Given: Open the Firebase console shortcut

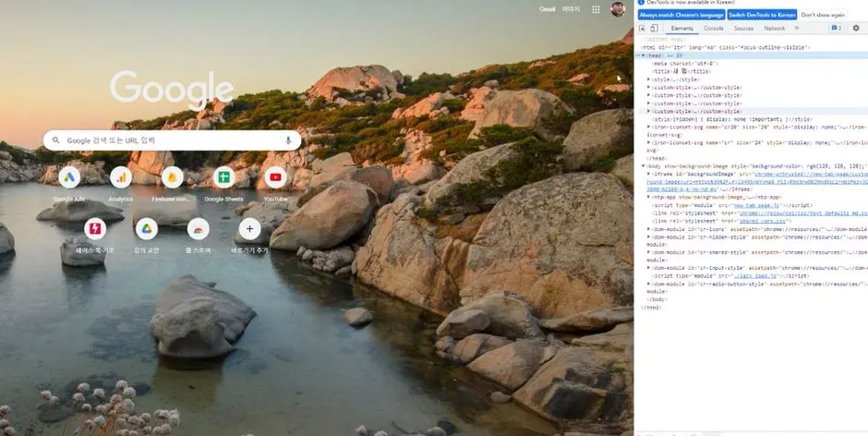Looking at the screenshot, I should point(172,177).
